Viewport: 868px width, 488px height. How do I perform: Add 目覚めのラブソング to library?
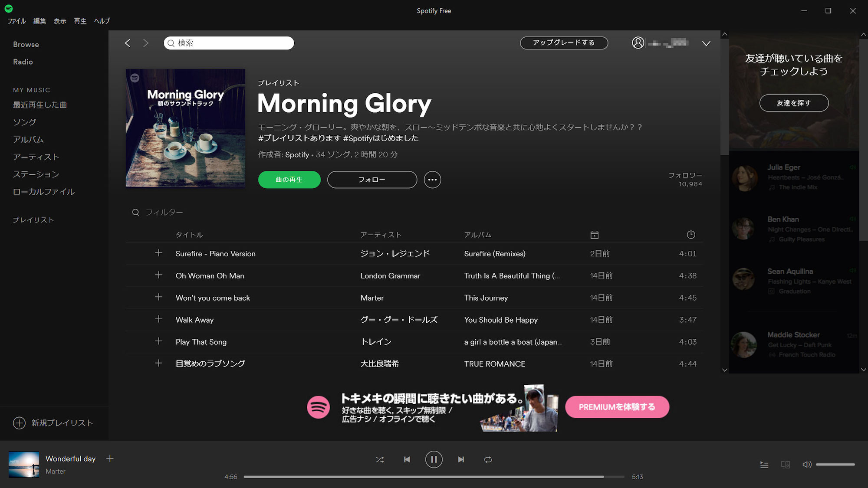[159, 363]
